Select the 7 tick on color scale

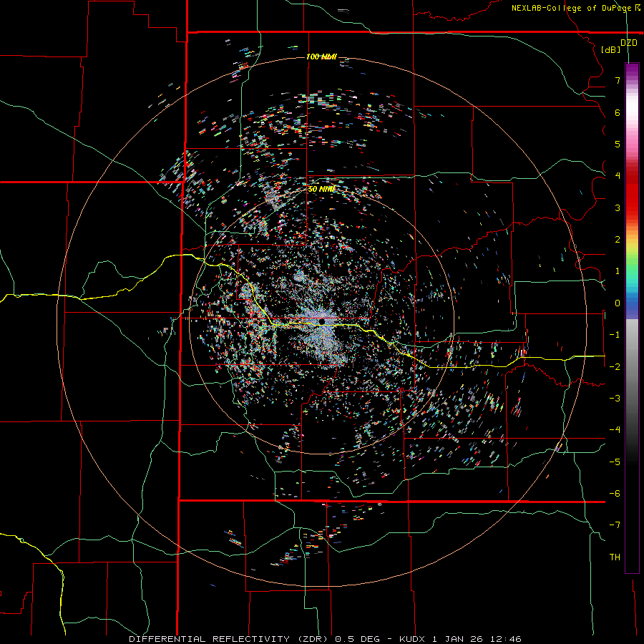(x=618, y=80)
